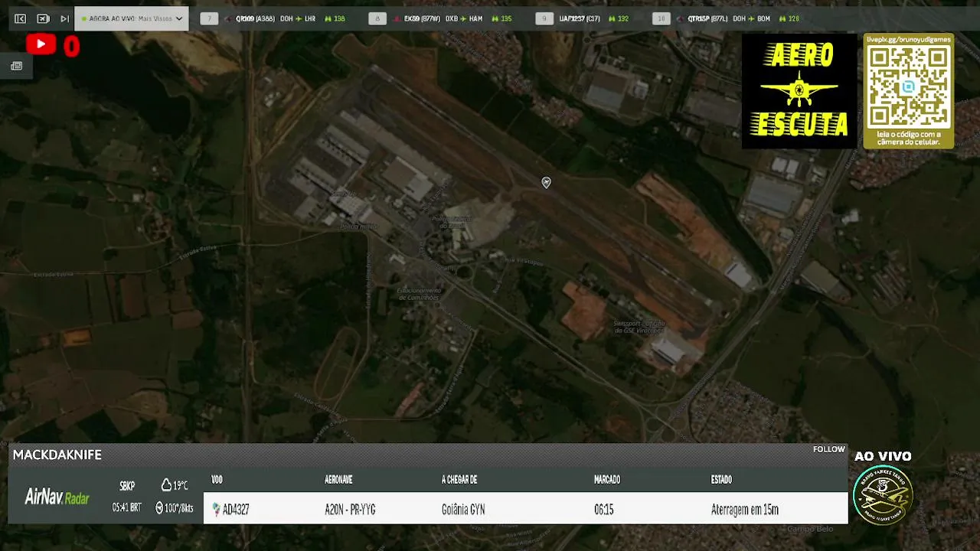Click the ESTADO column header
Image resolution: width=980 pixels, height=551 pixels.
(721, 480)
